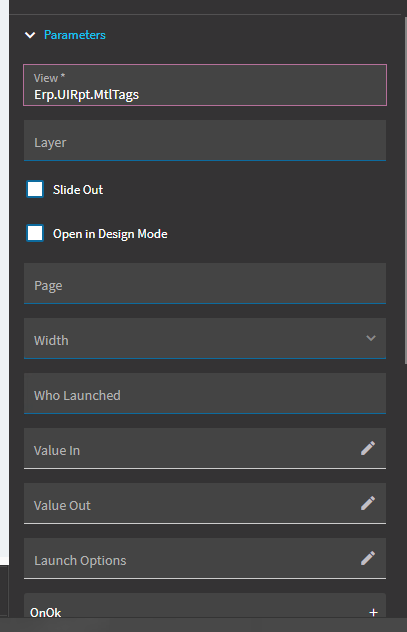The height and width of the screenshot is (632, 407).
Task: Focus the View field with Erp.UIRpt.MtlTags
Action: [x=205, y=85]
